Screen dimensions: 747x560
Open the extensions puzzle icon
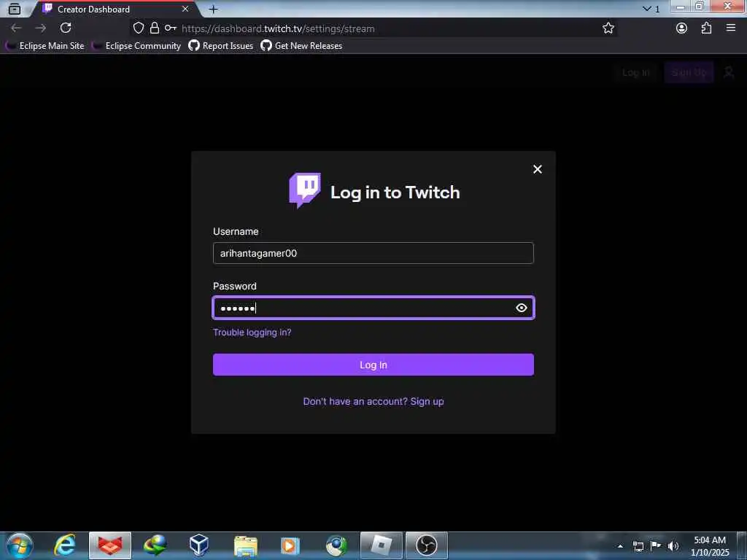tap(706, 28)
